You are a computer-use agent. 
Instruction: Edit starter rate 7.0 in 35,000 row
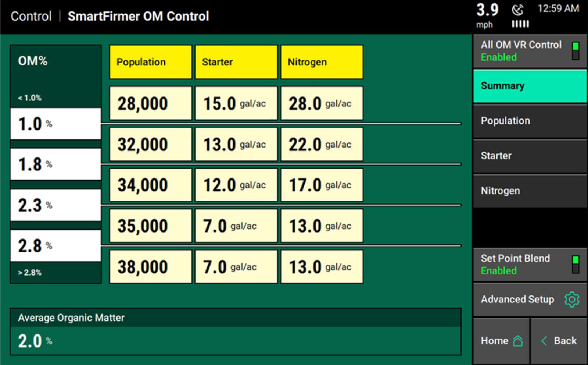(x=236, y=226)
